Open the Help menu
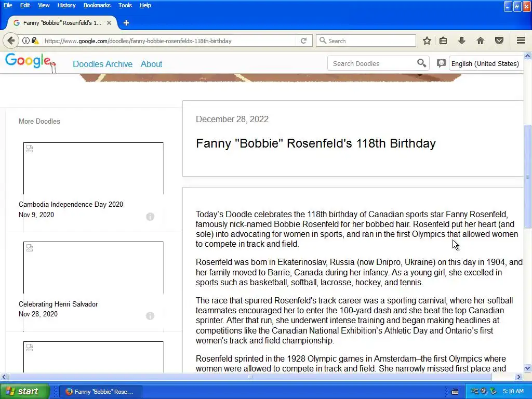532x399 pixels. (145, 5)
